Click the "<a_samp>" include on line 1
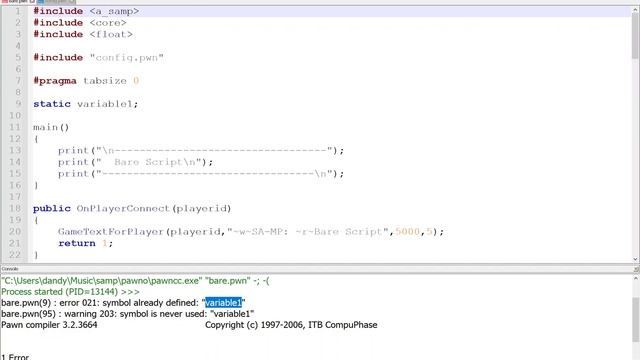The height and width of the screenshot is (360, 640). click(114, 11)
